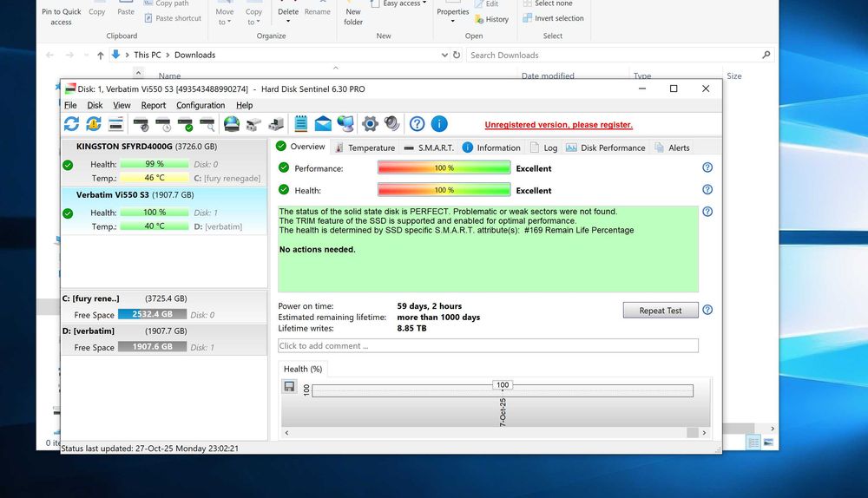This screenshot has width=868, height=498.
Task: Click the disk icon with magnifier badge
Action: point(207,125)
